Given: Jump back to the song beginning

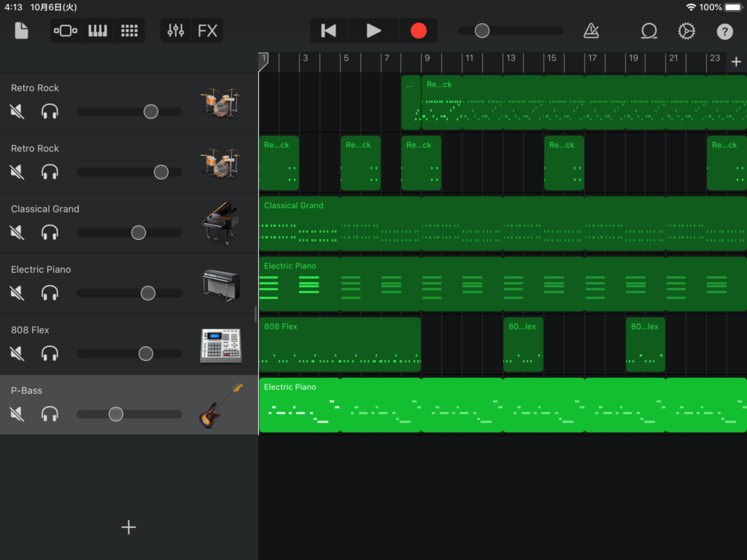Looking at the screenshot, I should (329, 31).
